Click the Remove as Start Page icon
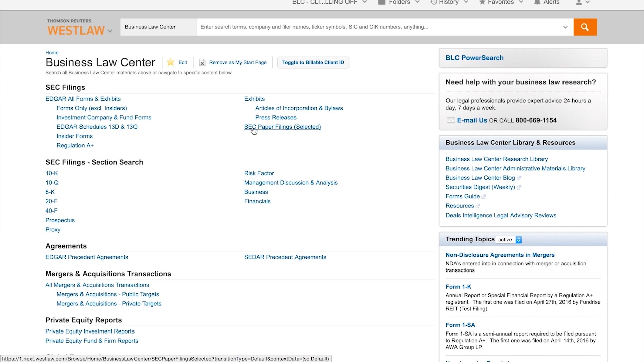This screenshot has width=644, height=362. click(202, 63)
